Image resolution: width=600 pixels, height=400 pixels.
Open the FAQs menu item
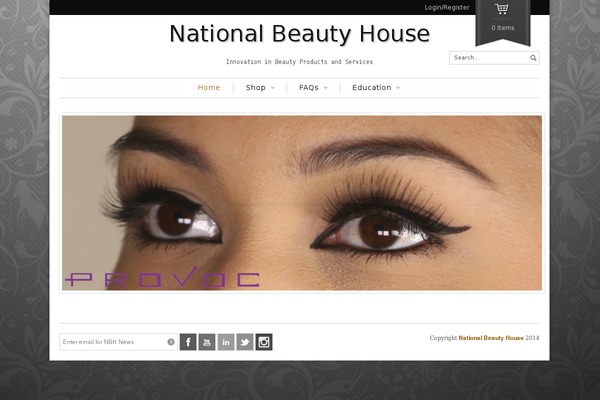click(309, 88)
